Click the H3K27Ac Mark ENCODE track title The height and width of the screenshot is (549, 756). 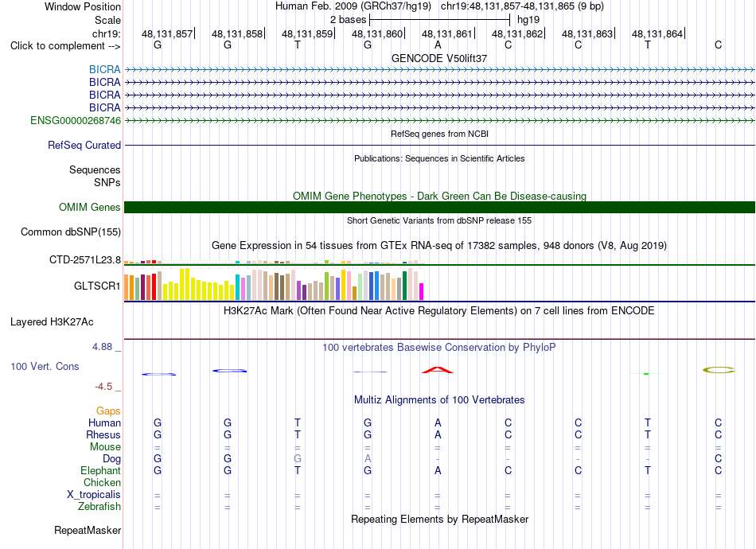click(439, 310)
